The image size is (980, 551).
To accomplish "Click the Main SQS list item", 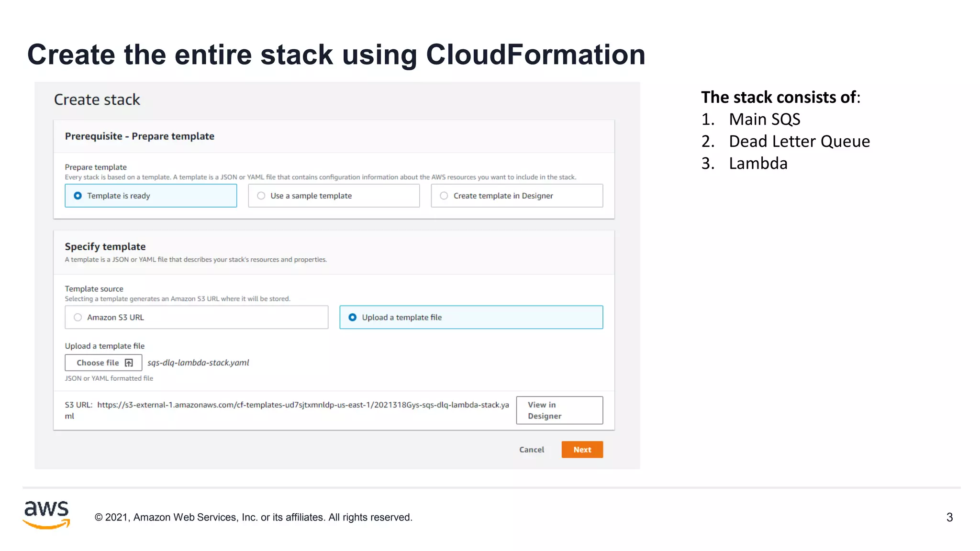I will tap(764, 120).
